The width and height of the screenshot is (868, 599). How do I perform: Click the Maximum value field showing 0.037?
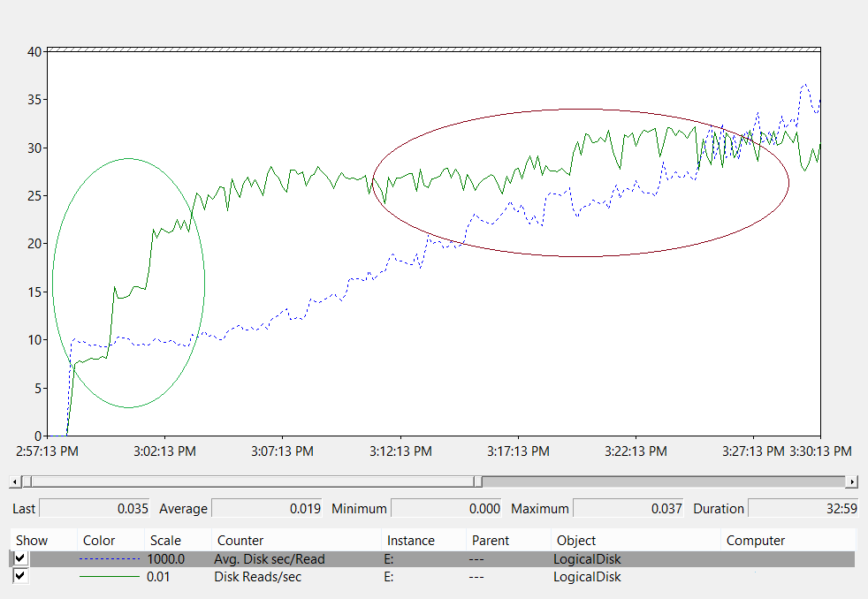coord(628,508)
